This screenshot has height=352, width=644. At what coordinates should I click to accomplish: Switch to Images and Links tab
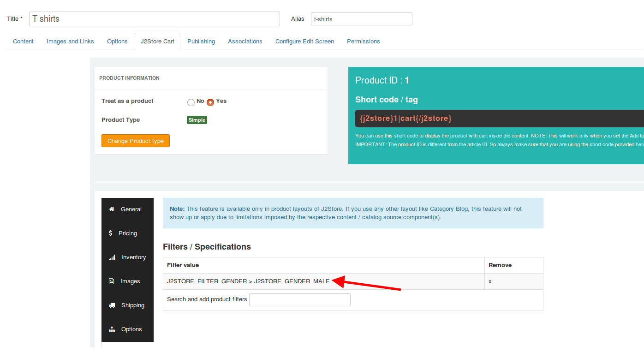(70, 42)
